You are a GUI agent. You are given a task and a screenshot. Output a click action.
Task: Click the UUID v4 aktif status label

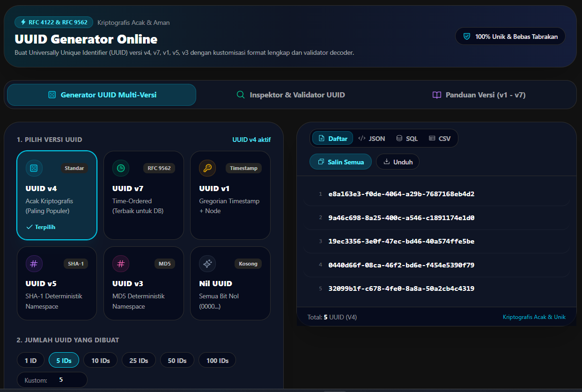click(251, 140)
